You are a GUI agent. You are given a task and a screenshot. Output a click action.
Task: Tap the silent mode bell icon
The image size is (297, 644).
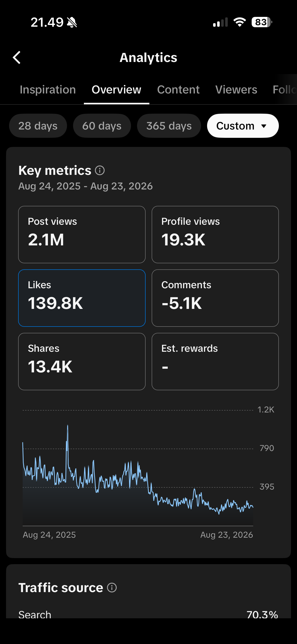click(72, 22)
